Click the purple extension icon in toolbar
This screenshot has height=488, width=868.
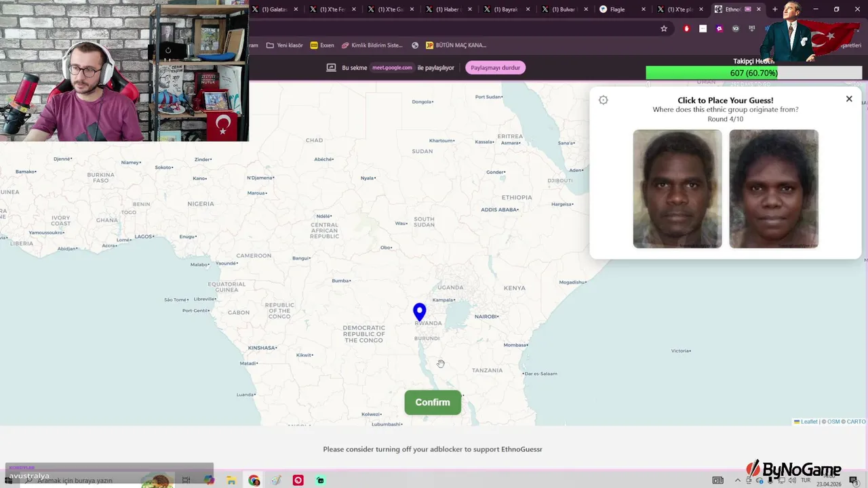pos(719,28)
